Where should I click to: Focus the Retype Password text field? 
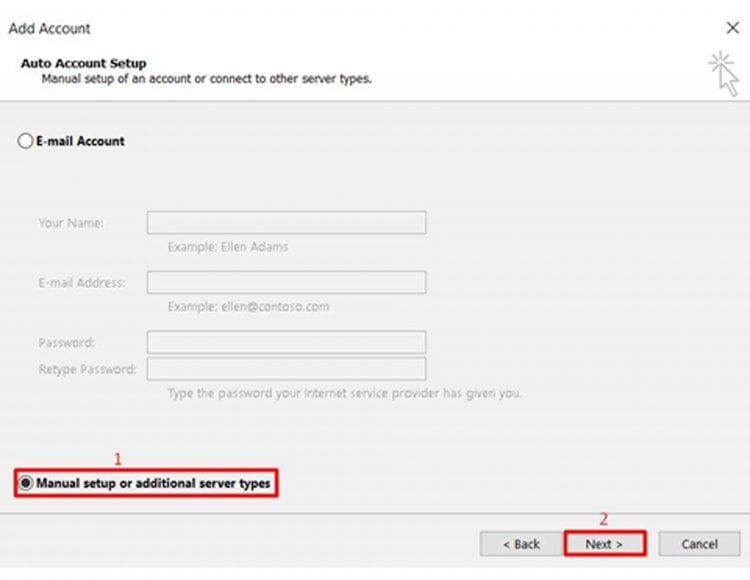click(x=287, y=369)
